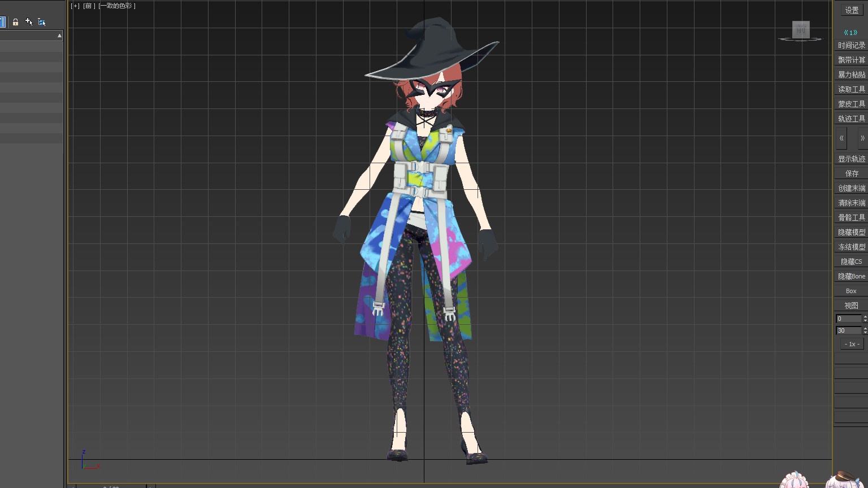Open 骨骼工具 bone tools
The height and width of the screenshot is (488, 868).
coord(851,217)
